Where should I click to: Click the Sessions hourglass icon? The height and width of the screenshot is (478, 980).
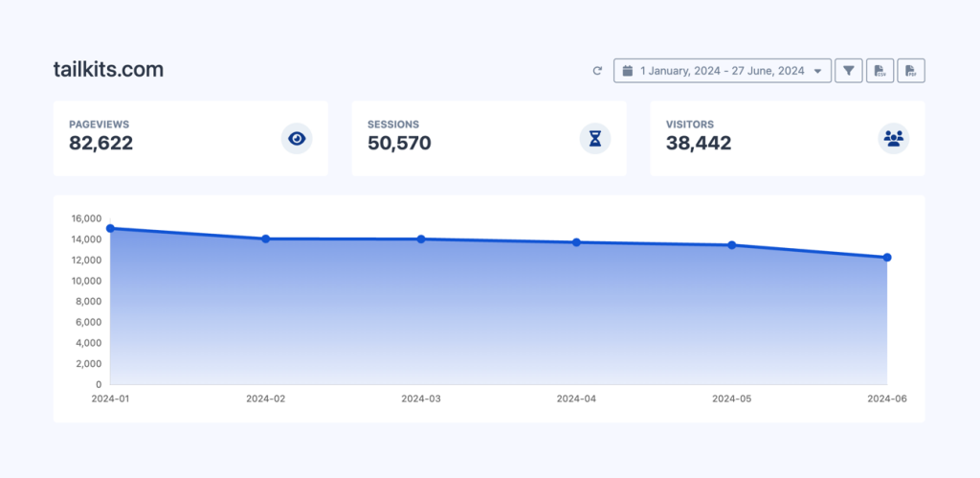tap(595, 138)
